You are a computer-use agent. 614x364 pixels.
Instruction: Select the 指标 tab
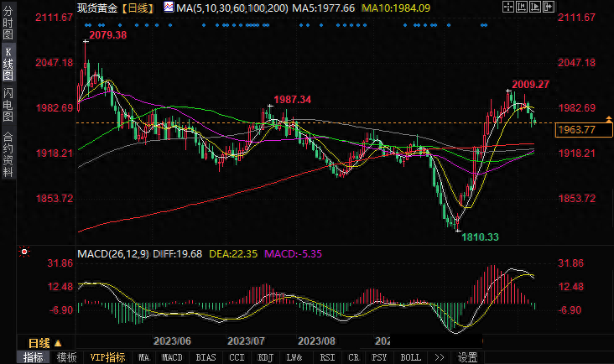(33, 357)
